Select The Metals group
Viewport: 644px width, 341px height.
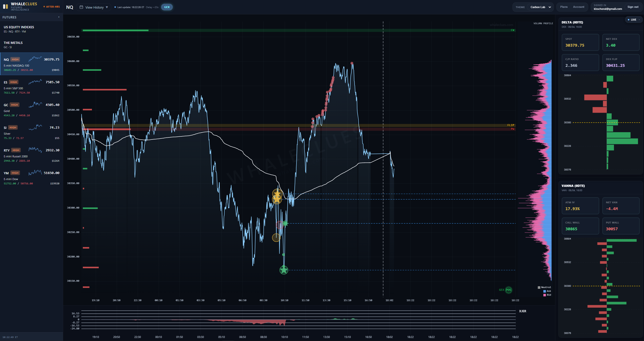click(31, 45)
